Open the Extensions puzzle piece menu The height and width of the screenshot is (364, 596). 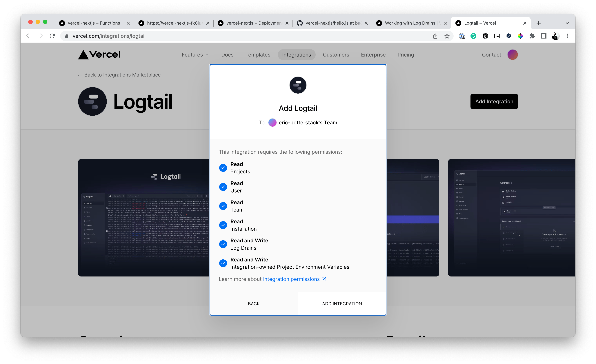click(532, 36)
